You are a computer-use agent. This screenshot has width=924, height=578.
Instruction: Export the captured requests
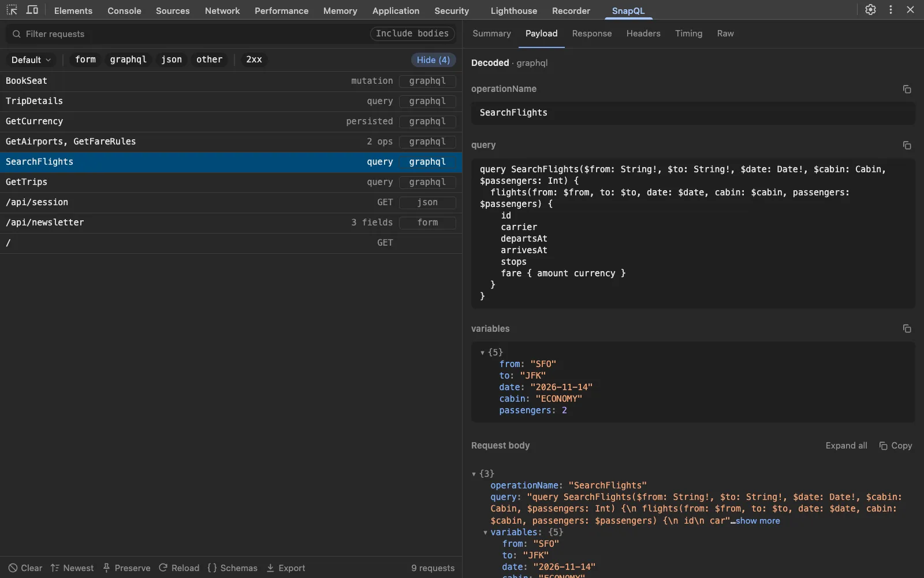tap(286, 568)
